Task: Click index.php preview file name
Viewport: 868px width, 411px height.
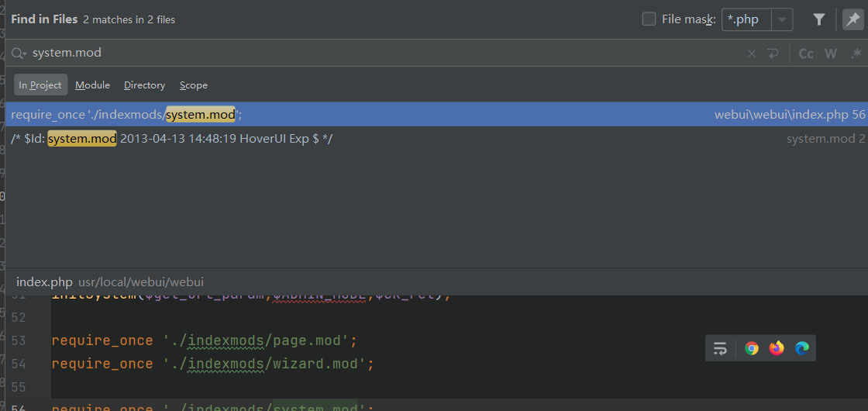Action: (x=44, y=281)
